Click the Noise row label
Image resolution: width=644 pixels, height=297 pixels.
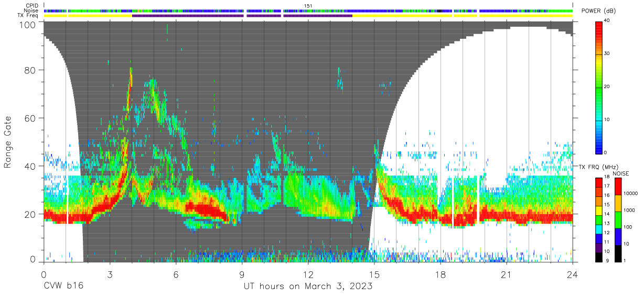tap(32, 10)
